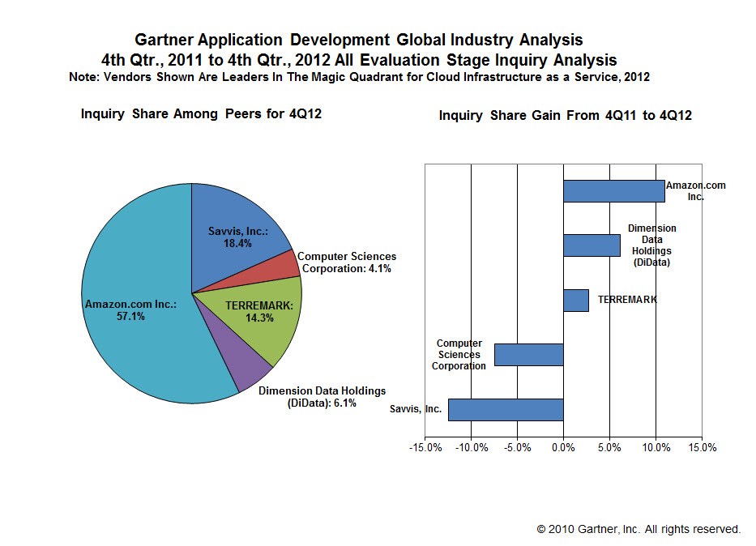Click the Amazon.com Inc. bar in gain chart
The image size is (756, 546).
[613, 191]
